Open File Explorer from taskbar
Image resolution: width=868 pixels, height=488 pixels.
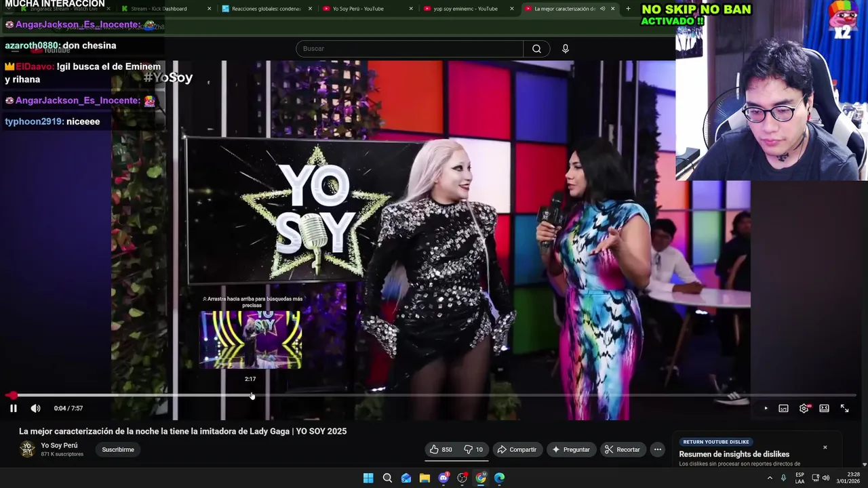[x=425, y=478]
